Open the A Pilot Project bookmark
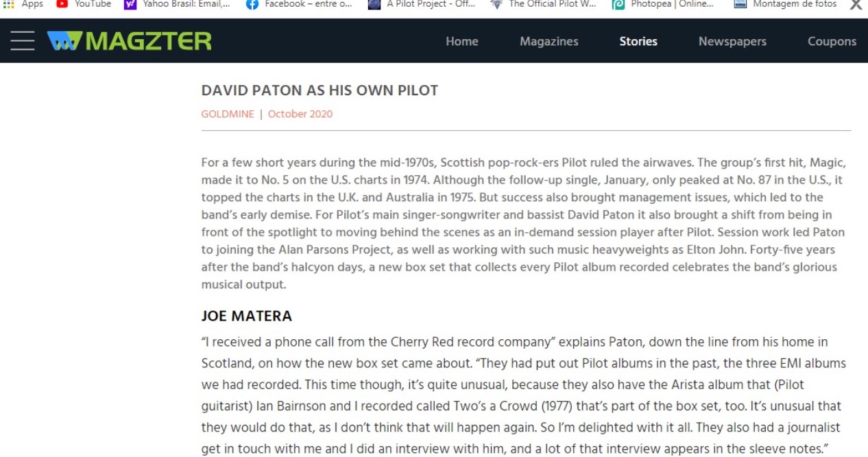 tap(422, 4)
